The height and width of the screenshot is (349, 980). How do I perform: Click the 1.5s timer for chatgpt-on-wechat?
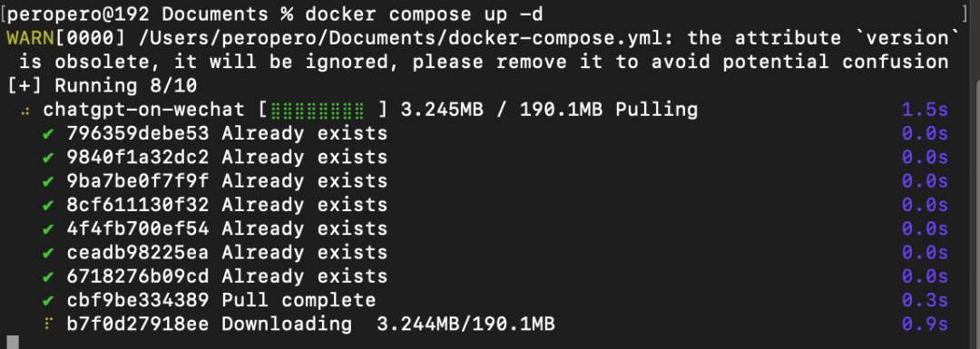pyautogui.click(x=925, y=110)
